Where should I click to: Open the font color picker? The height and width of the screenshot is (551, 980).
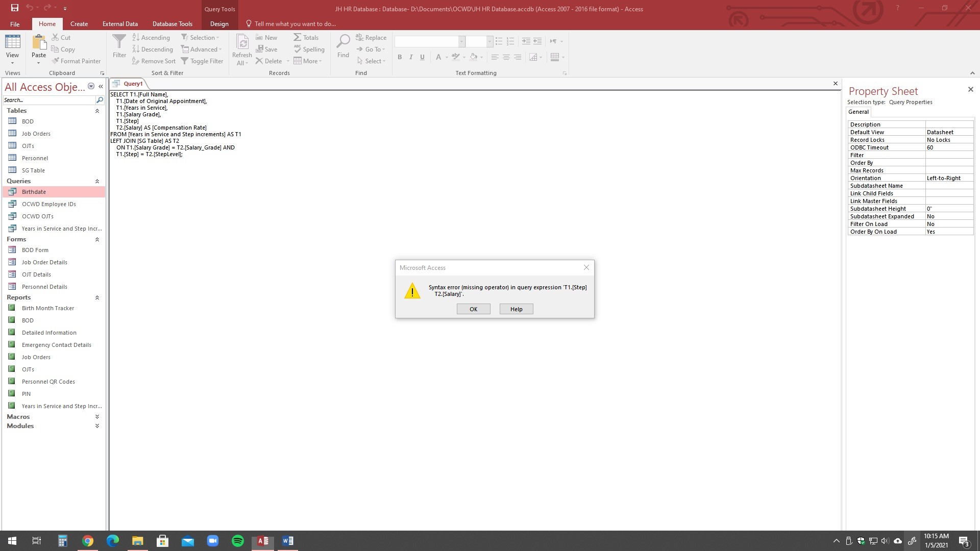point(447,57)
